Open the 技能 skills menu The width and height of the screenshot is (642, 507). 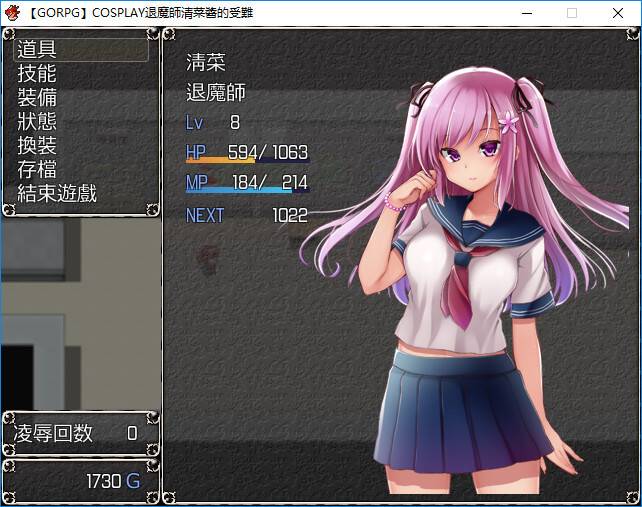[37, 74]
